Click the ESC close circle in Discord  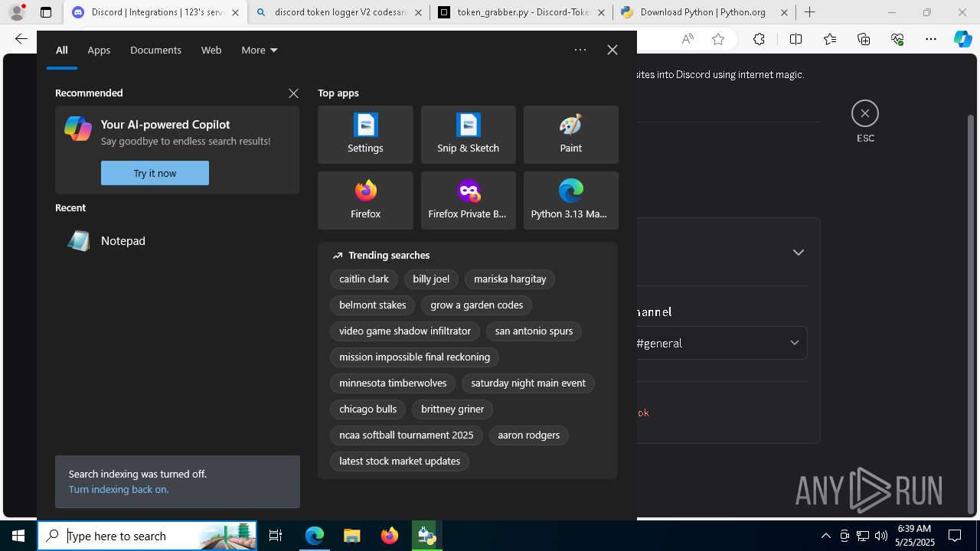tap(865, 113)
